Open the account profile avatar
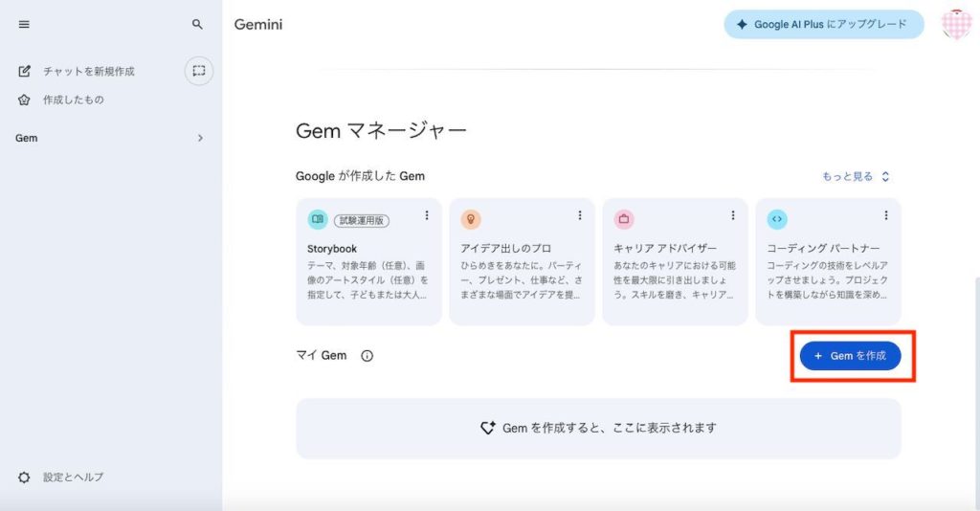This screenshot has height=511, width=980. point(956,25)
